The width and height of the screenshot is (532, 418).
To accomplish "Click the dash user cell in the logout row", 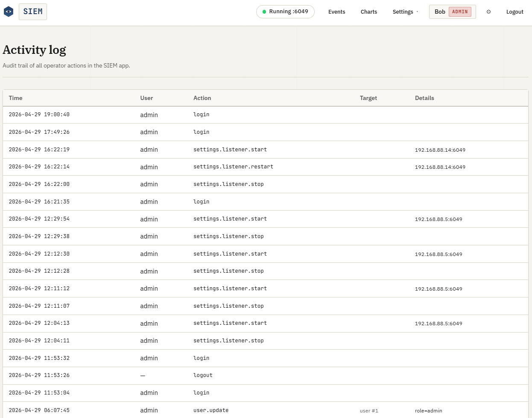I will pyautogui.click(x=143, y=375).
